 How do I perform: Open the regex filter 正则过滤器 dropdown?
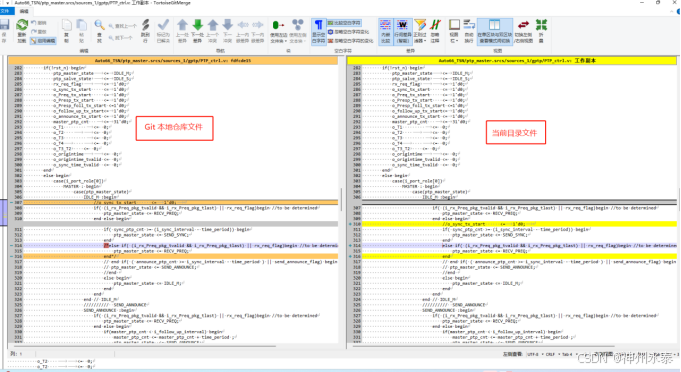click(x=420, y=30)
